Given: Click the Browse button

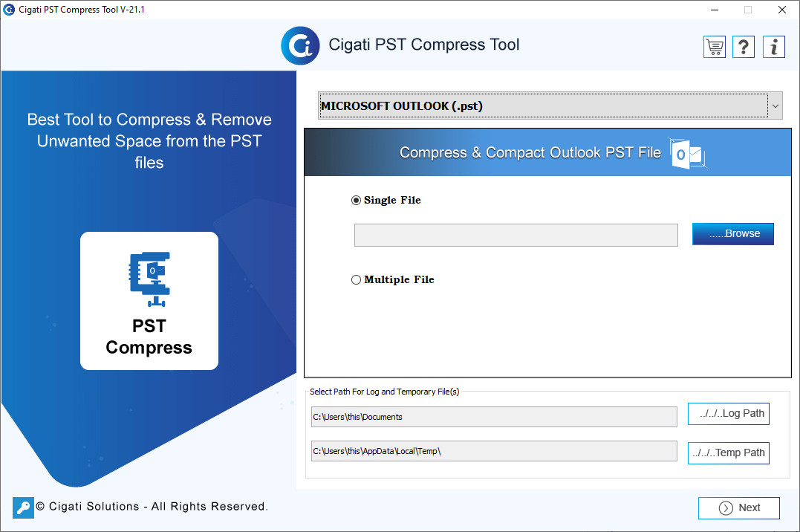Looking at the screenshot, I should pos(732,234).
